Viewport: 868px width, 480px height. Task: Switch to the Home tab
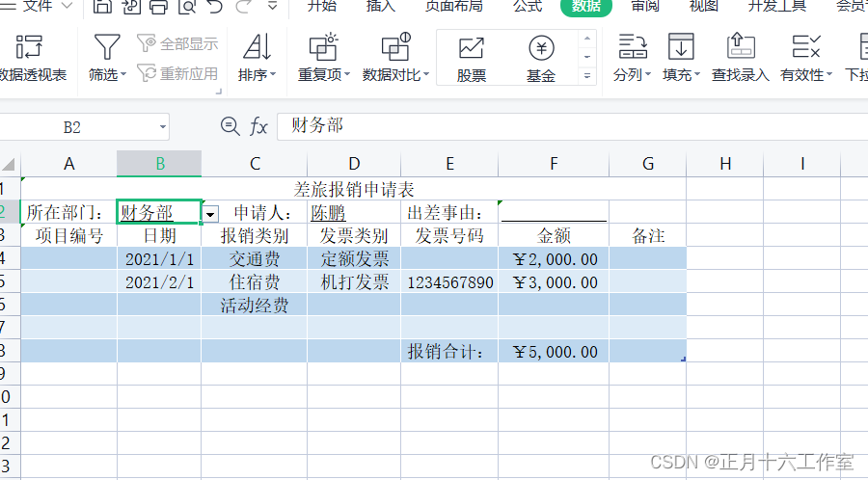[x=321, y=6]
